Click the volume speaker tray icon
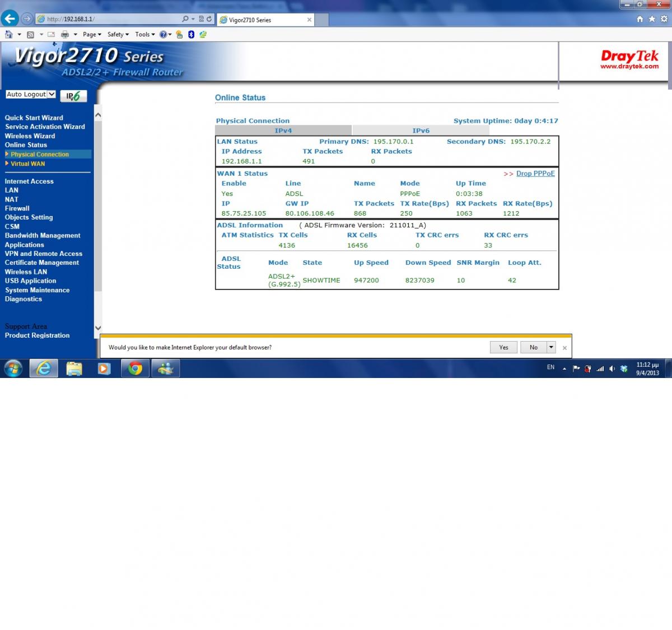This screenshot has height=630, width=672. 612,368
